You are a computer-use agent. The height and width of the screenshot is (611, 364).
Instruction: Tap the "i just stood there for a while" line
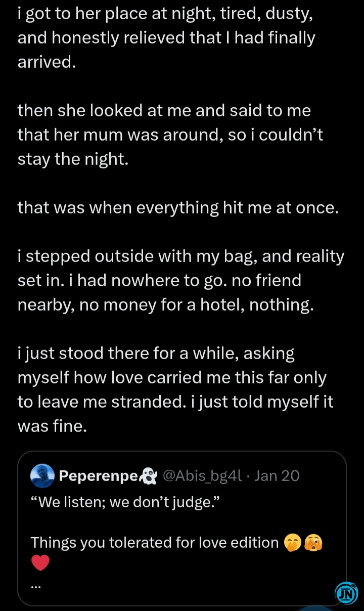point(156,353)
